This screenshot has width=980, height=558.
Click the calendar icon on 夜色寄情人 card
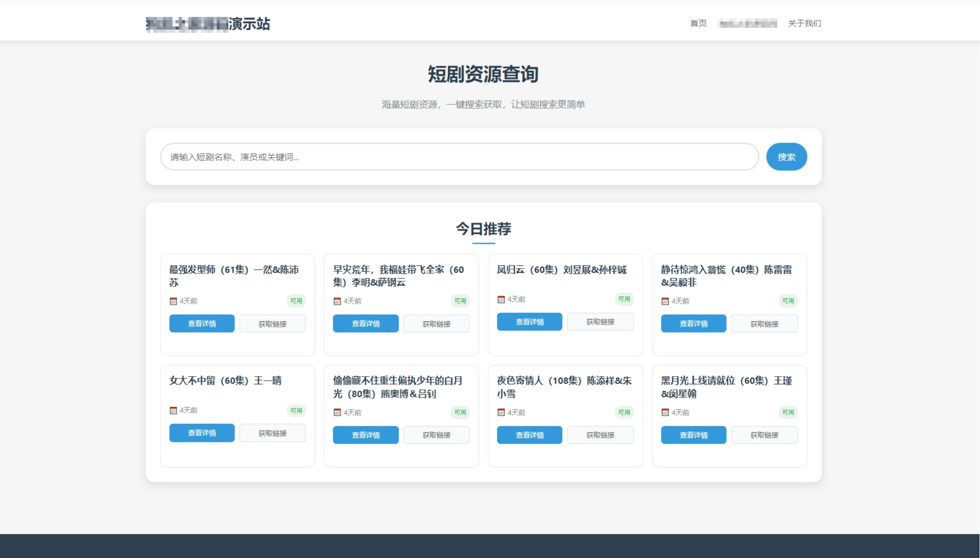(x=501, y=412)
